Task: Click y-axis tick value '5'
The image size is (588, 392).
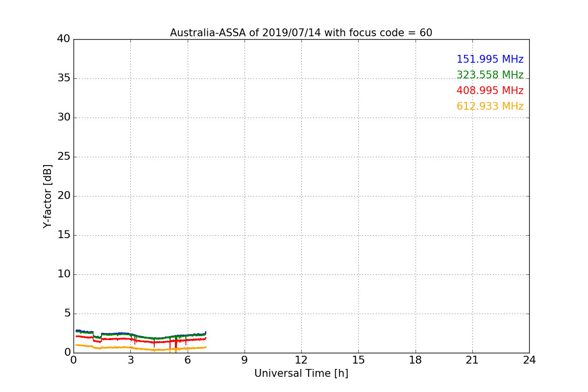Action: [67, 314]
